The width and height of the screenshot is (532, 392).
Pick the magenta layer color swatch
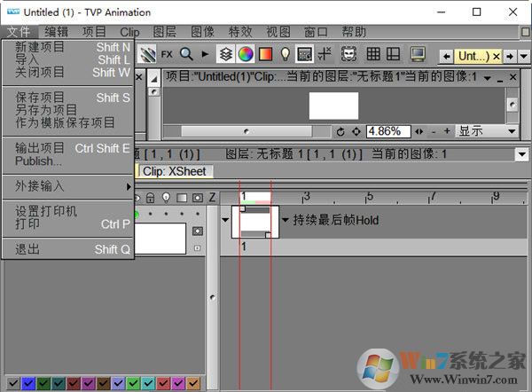click(178, 383)
